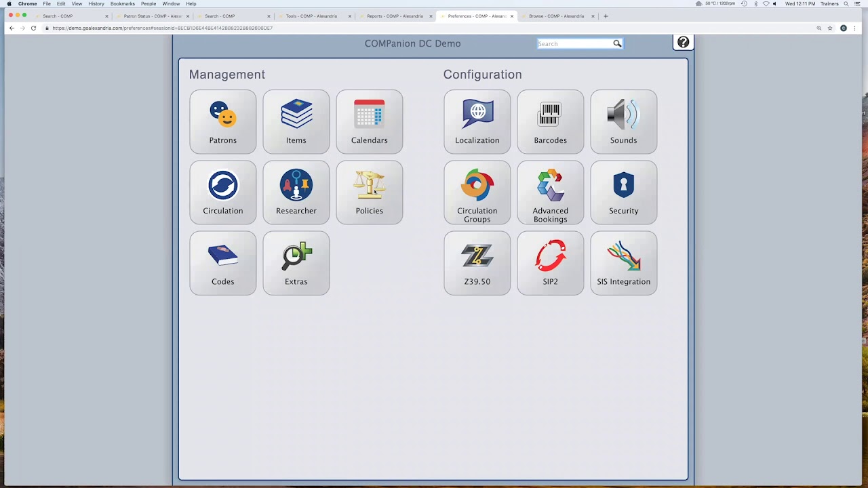Bookmark this page with the star icon
This screenshot has height=488, width=868.
(x=830, y=28)
